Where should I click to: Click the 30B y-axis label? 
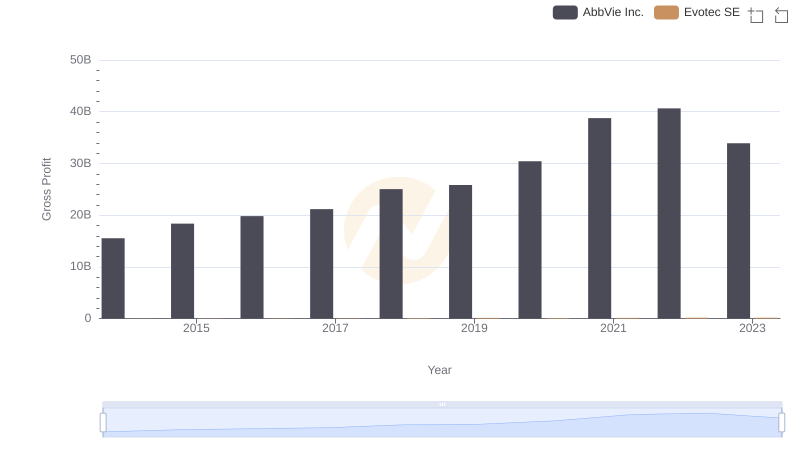pyautogui.click(x=81, y=163)
